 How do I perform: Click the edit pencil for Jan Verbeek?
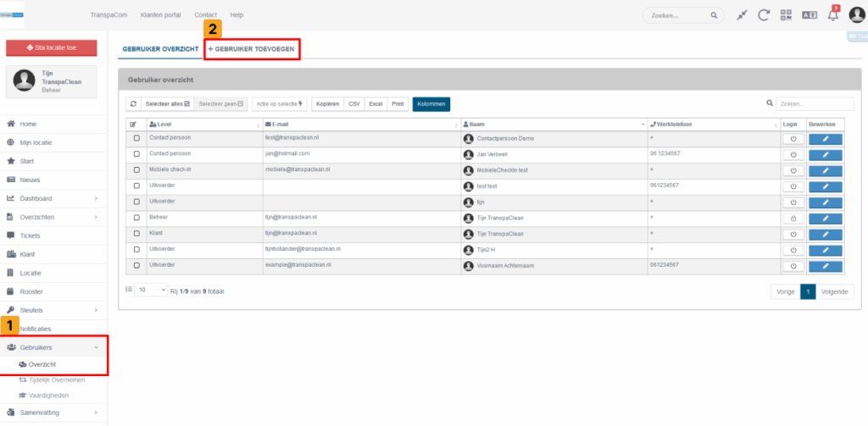[826, 155]
